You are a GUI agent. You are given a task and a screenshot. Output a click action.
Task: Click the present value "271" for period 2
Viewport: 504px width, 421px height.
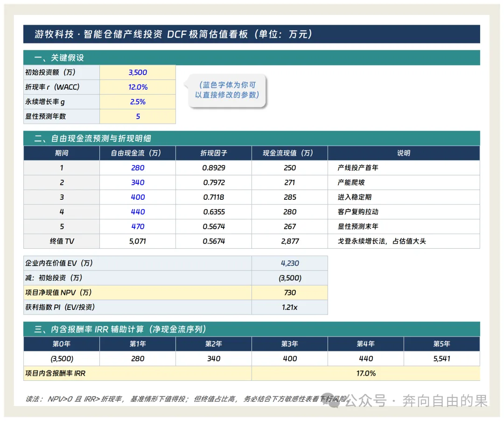(x=290, y=182)
